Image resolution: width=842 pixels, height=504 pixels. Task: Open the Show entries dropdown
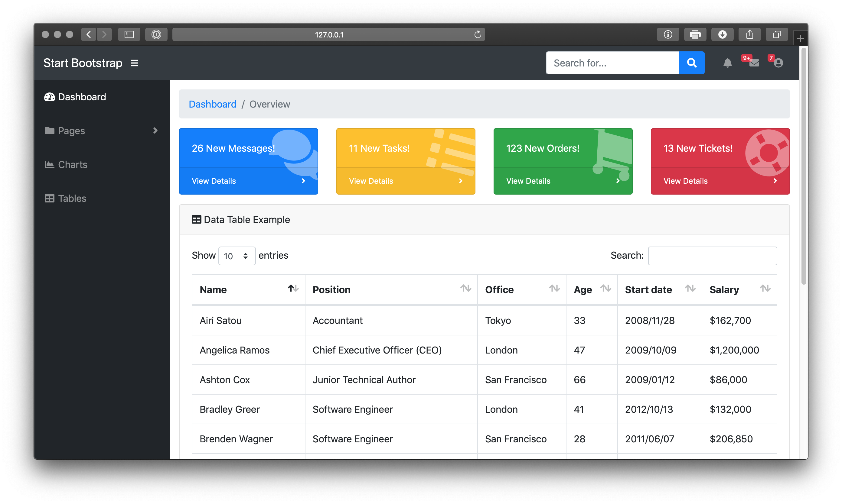pyautogui.click(x=235, y=255)
